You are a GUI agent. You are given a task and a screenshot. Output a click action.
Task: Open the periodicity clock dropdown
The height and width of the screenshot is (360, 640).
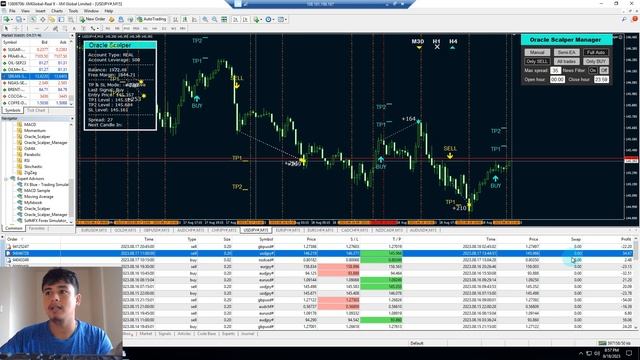click(x=270, y=20)
